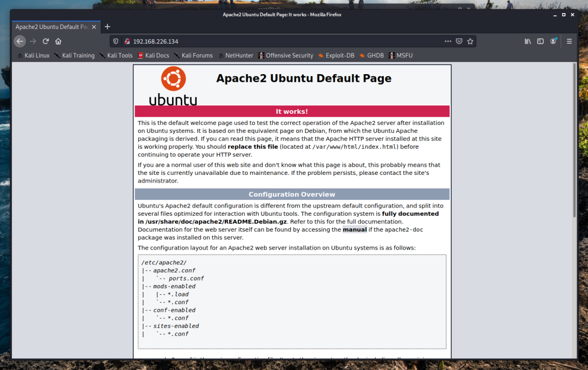
Task: Save page to Pocket
Action: click(459, 41)
